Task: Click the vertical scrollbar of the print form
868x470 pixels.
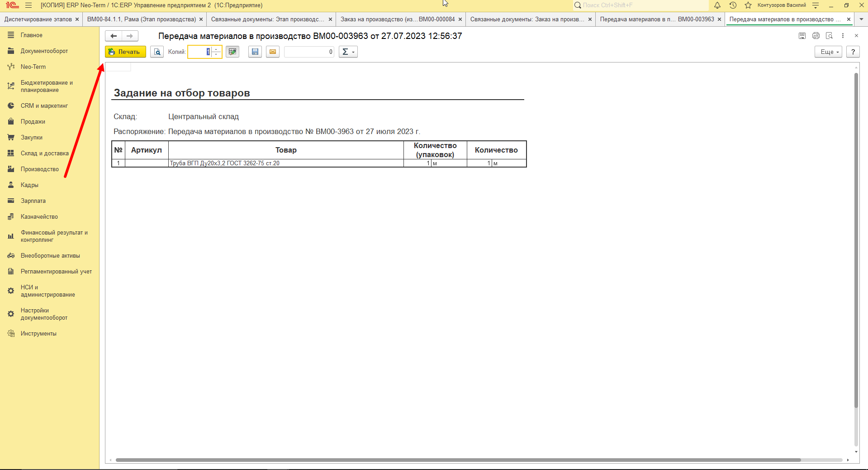Action: (856, 240)
